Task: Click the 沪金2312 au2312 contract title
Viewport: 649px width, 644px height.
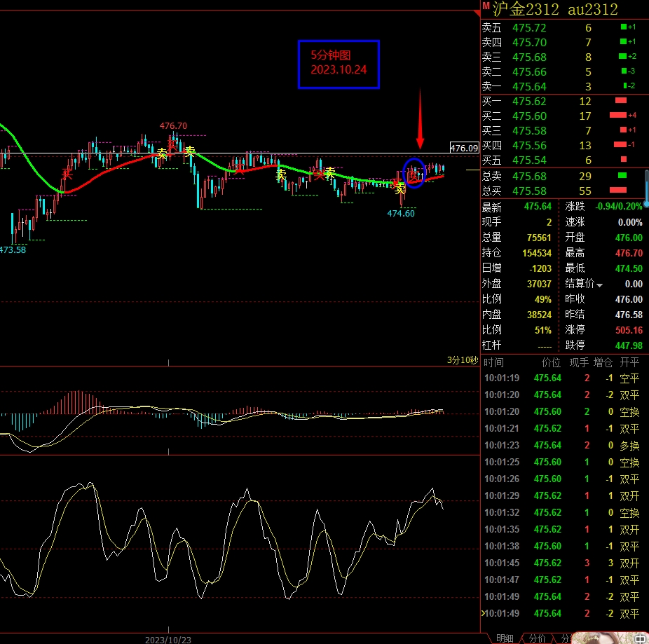Action: (555, 9)
